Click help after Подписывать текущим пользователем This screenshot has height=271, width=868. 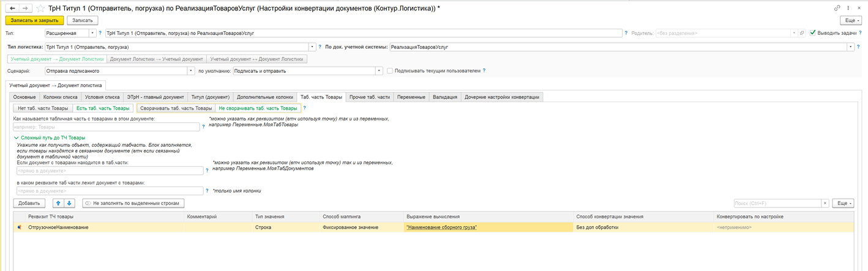click(x=484, y=70)
